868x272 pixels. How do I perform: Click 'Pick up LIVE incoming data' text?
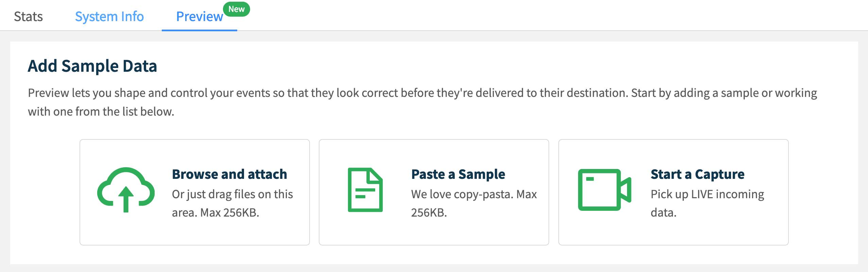707,203
